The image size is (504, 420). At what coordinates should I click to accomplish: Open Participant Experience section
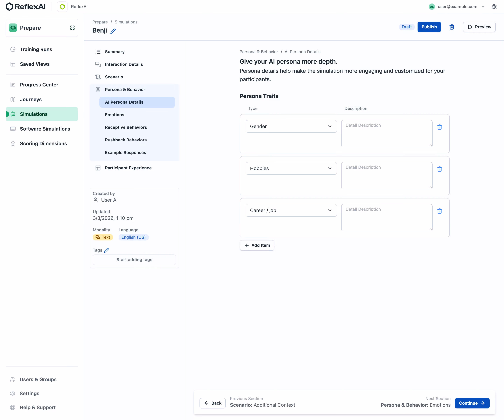pos(134,168)
